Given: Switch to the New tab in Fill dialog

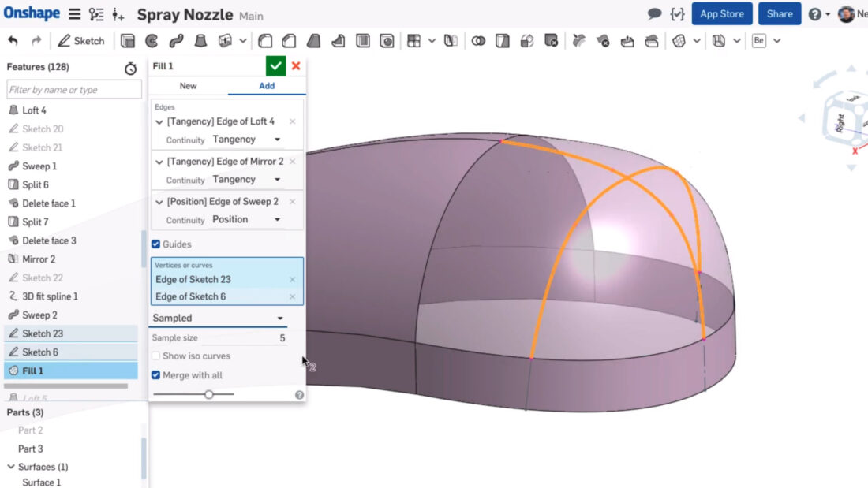Looking at the screenshot, I should point(188,86).
